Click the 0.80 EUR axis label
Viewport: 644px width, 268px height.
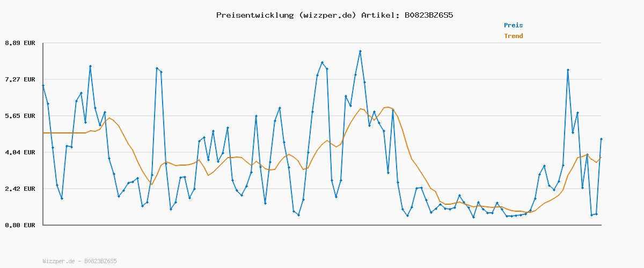pyautogui.click(x=20, y=225)
